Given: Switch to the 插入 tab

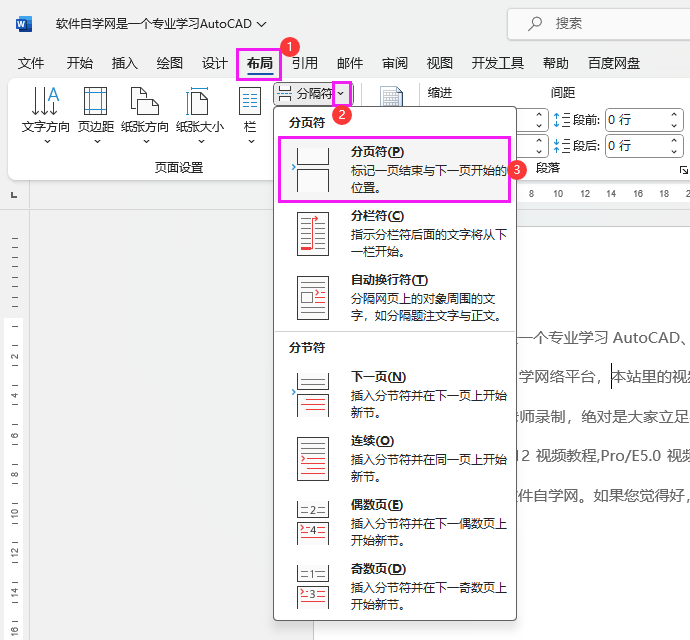Looking at the screenshot, I should click(125, 63).
